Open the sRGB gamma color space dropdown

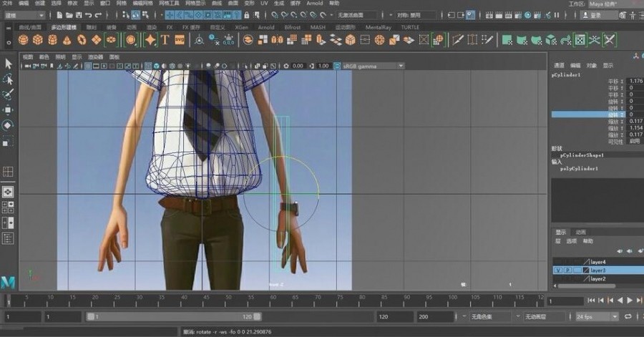[x=373, y=66]
